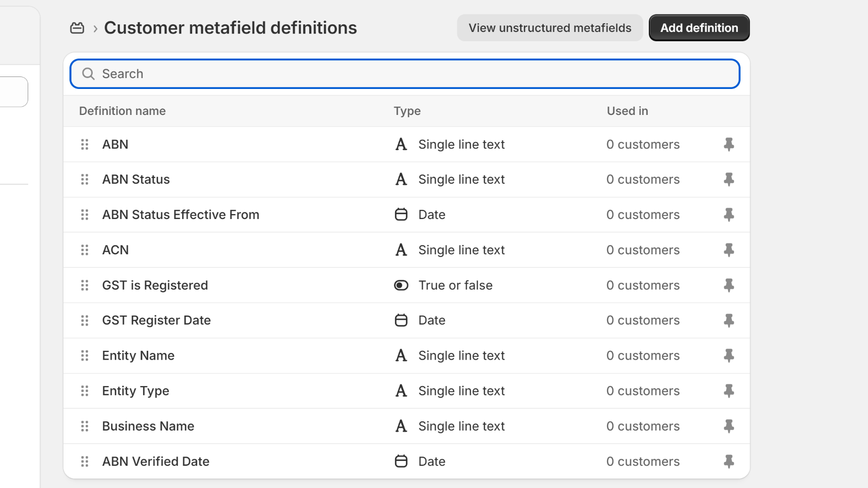
Task: Toggle the pin for ABN Status definition
Action: [729, 179]
